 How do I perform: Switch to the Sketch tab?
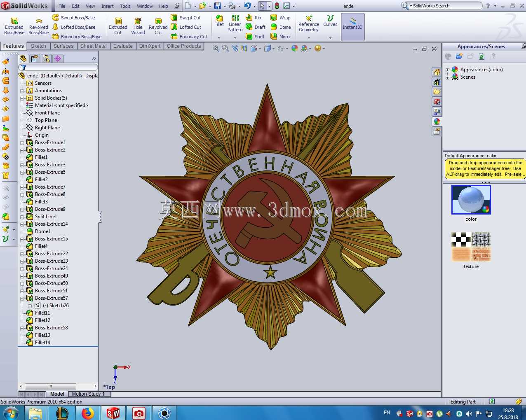pyautogui.click(x=38, y=46)
